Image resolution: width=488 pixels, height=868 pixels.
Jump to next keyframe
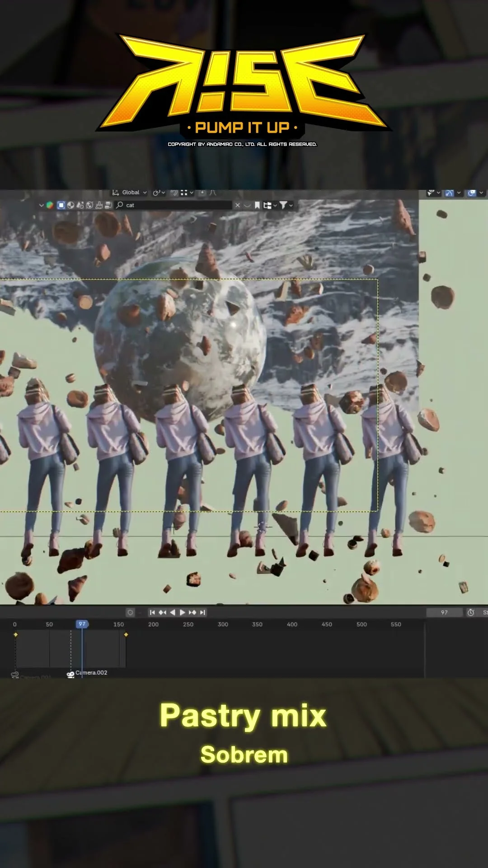pos(192,612)
